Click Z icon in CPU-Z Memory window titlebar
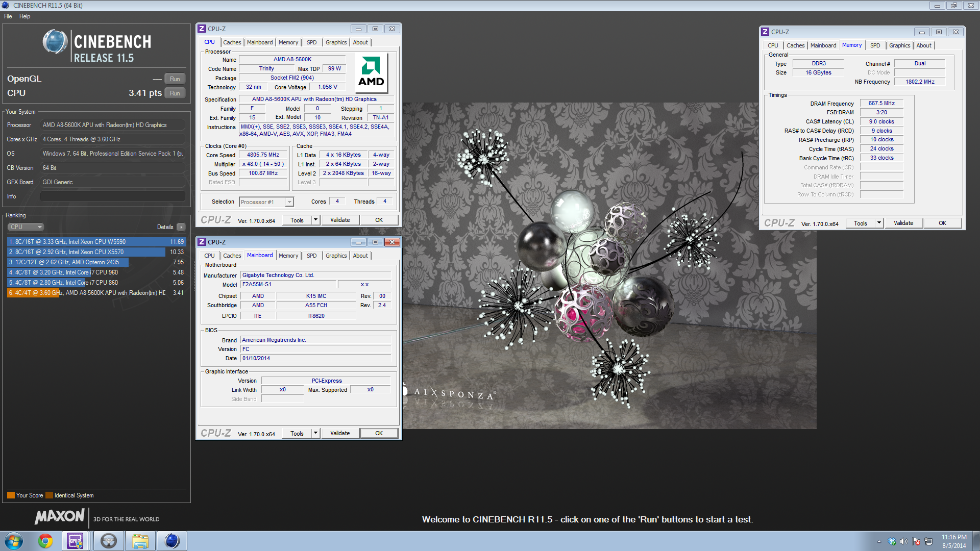 [x=765, y=32]
